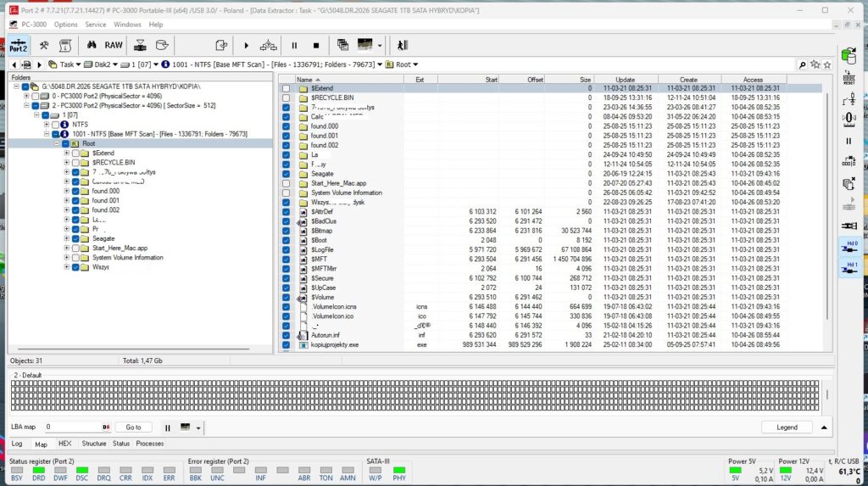This screenshot has width=868, height=486.
Task: Click the double-star bookmarks icon
Action: [x=815, y=64]
